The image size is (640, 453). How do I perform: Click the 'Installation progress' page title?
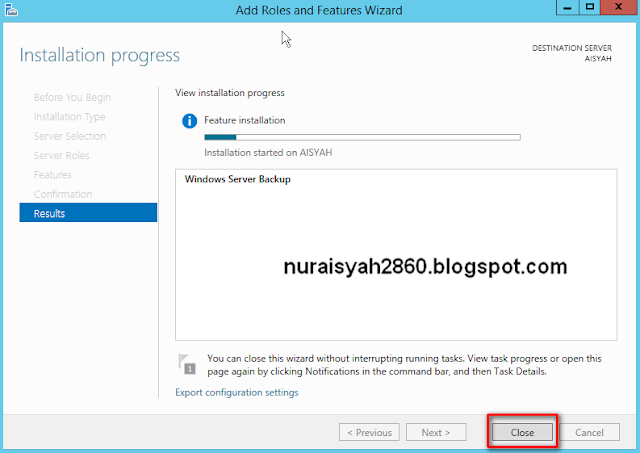click(x=100, y=55)
